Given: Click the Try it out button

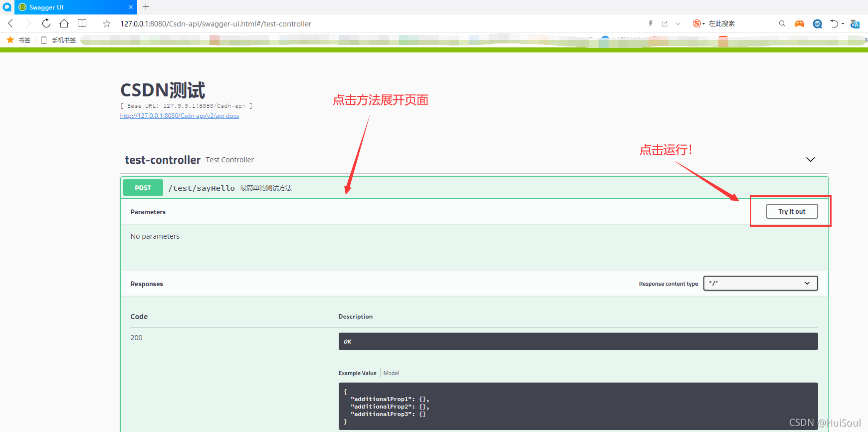Looking at the screenshot, I should (x=792, y=211).
